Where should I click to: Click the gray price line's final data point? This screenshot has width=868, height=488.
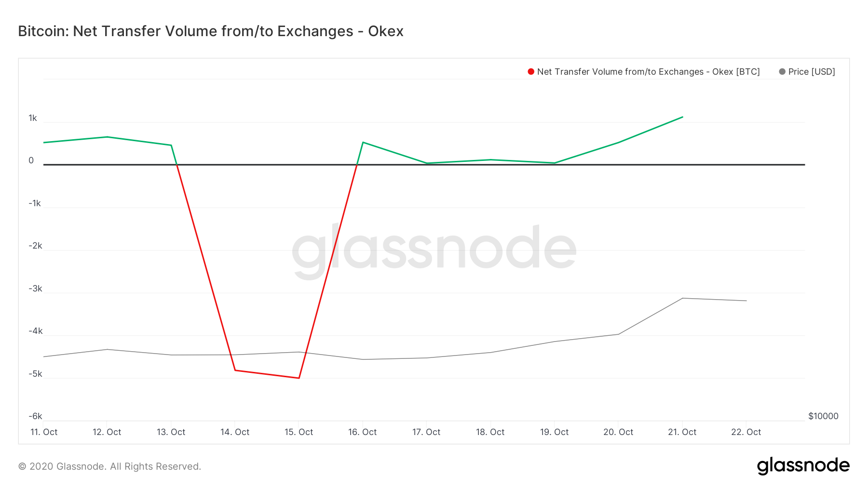coord(746,301)
